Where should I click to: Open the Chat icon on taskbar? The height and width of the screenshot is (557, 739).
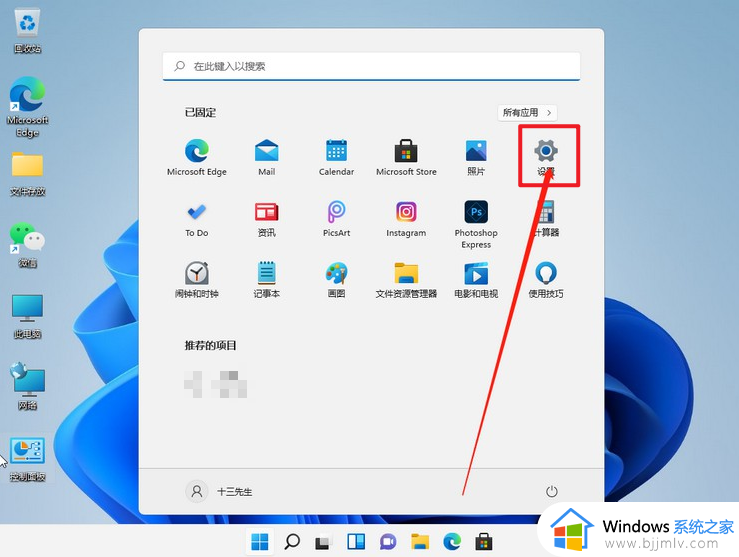click(388, 542)
